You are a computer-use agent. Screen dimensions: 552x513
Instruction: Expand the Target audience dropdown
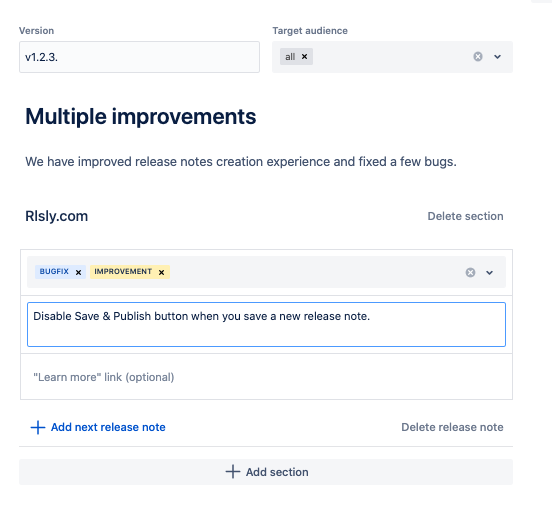pyautogui.click(x=497, y=57)
